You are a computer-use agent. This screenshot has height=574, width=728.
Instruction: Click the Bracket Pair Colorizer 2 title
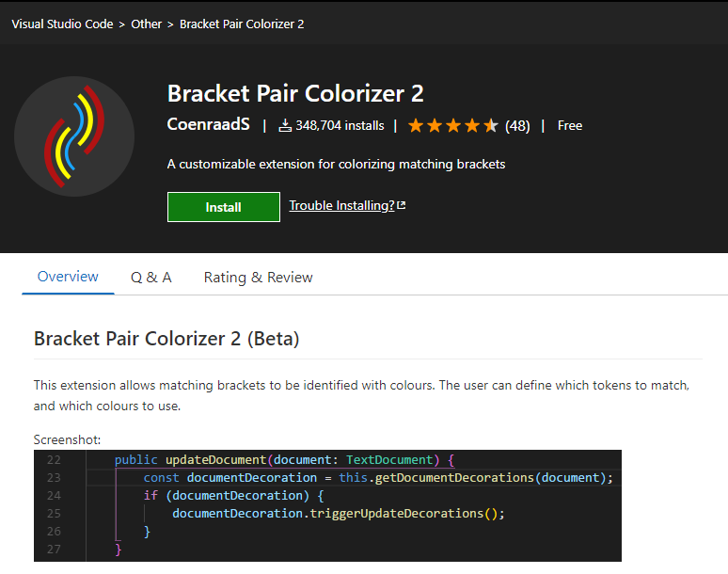pos(295,93)
